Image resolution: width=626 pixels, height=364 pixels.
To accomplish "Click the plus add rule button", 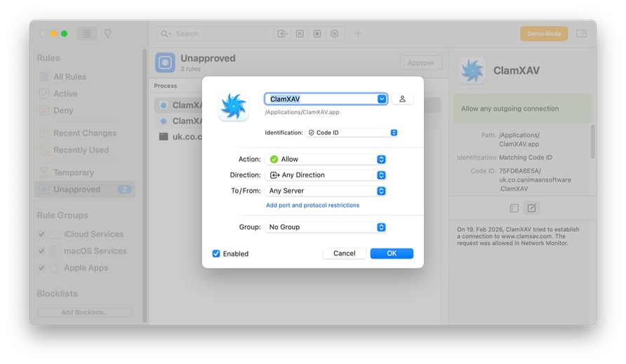I will (358, 34).
